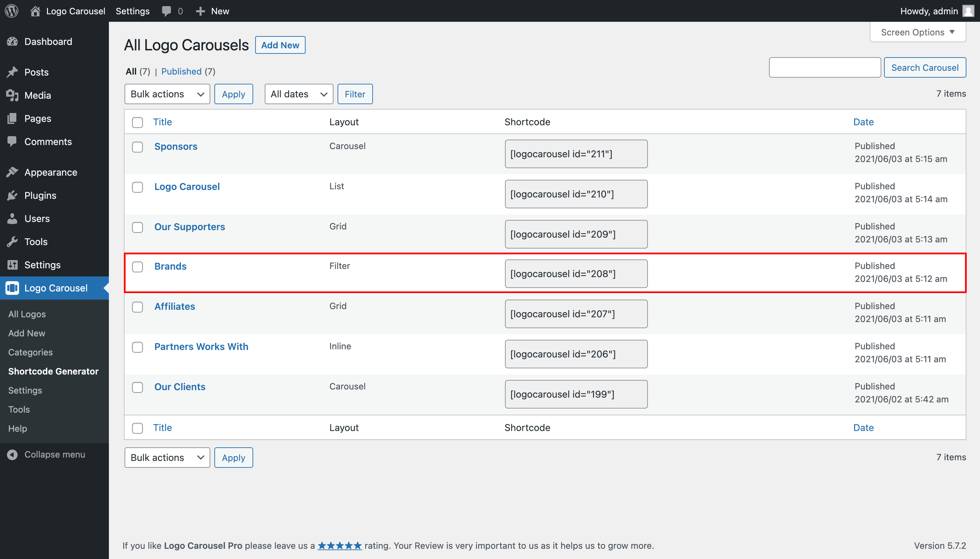This screenshot has width=980, height=559.
Task: Open the comments bubble icon in admin bar
Action: 166,11
